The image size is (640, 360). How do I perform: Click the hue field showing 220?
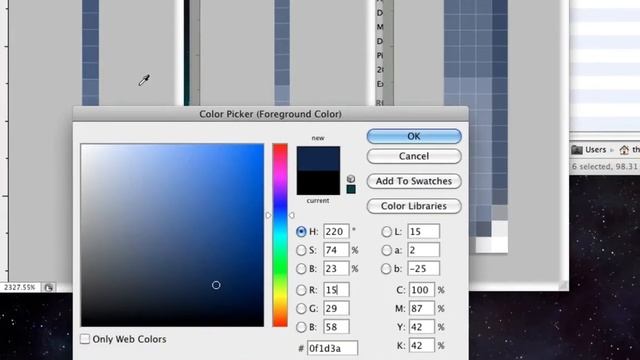tap(336, 231)
